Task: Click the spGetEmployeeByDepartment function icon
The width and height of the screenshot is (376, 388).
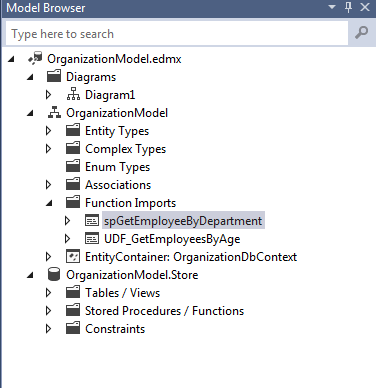Action: pos(92,221)
